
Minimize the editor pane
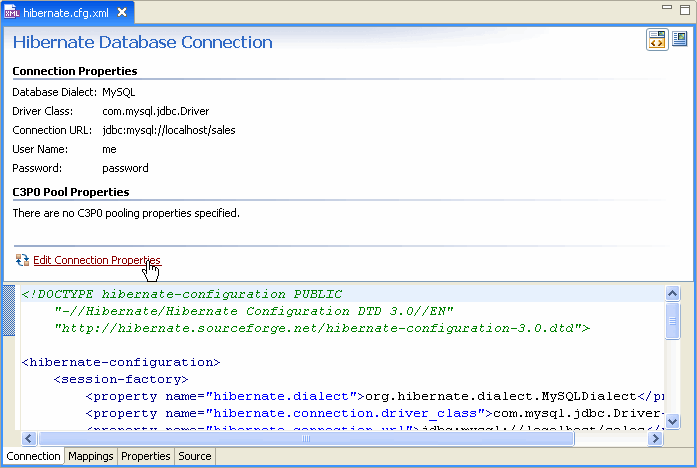click(x=667, y=8)
